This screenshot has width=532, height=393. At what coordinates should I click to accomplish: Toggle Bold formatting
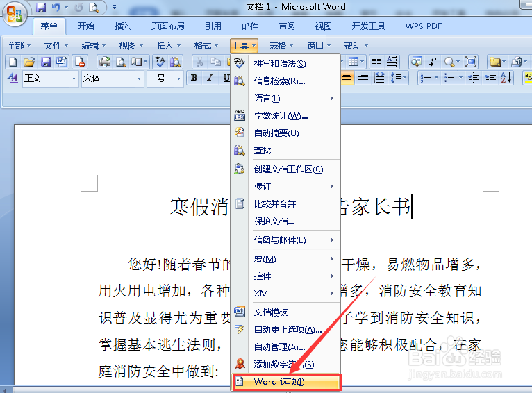tap(194, 78)
